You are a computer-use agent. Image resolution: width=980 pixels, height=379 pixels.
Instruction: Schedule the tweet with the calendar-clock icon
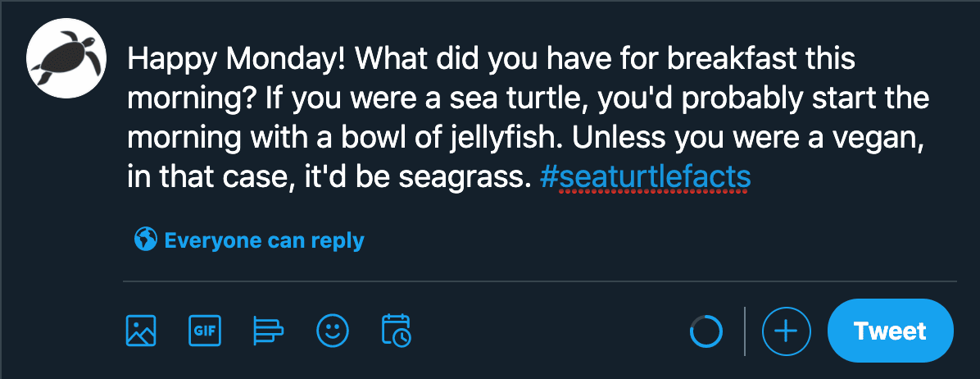[397, 331]
